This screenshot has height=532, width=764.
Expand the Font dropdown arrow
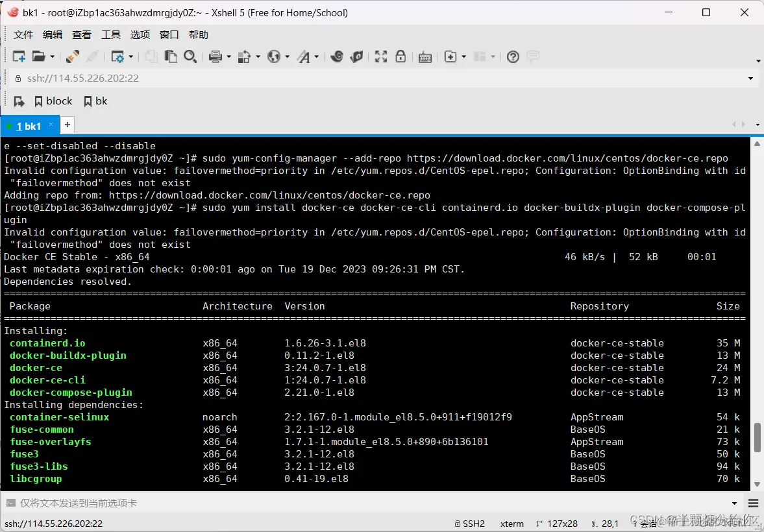tap(317, 57)
